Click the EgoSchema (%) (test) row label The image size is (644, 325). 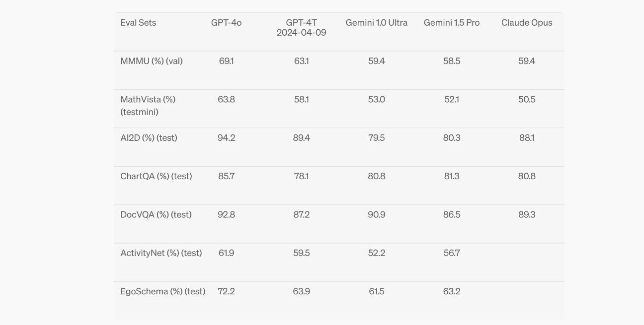click(x=163, y=291)
